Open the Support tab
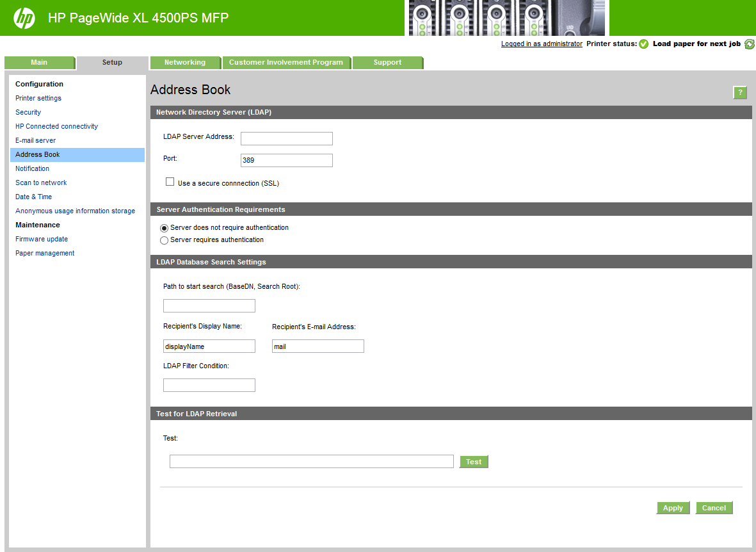The width and height of the screenshot is (756, 552). [x=388, y=62]
